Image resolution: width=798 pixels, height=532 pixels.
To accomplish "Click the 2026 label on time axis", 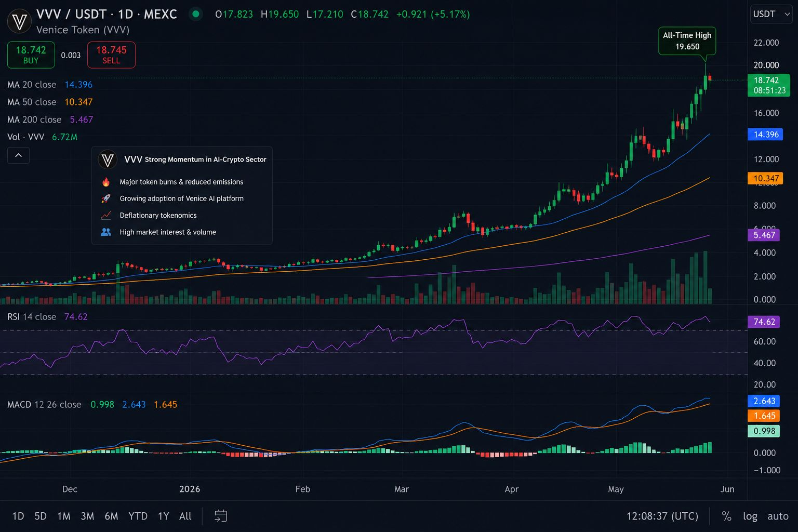I will [190, 489].
